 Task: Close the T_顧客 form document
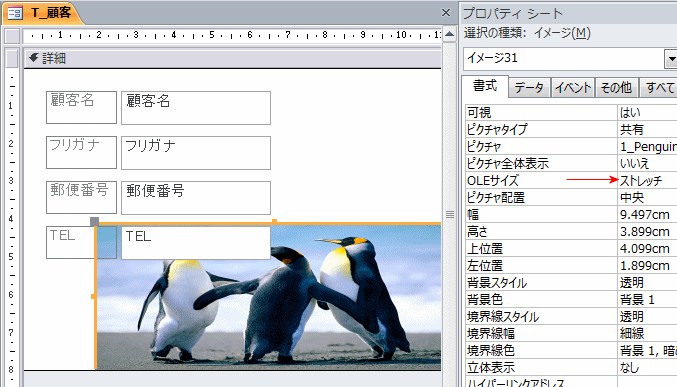[x=446, y=13]
